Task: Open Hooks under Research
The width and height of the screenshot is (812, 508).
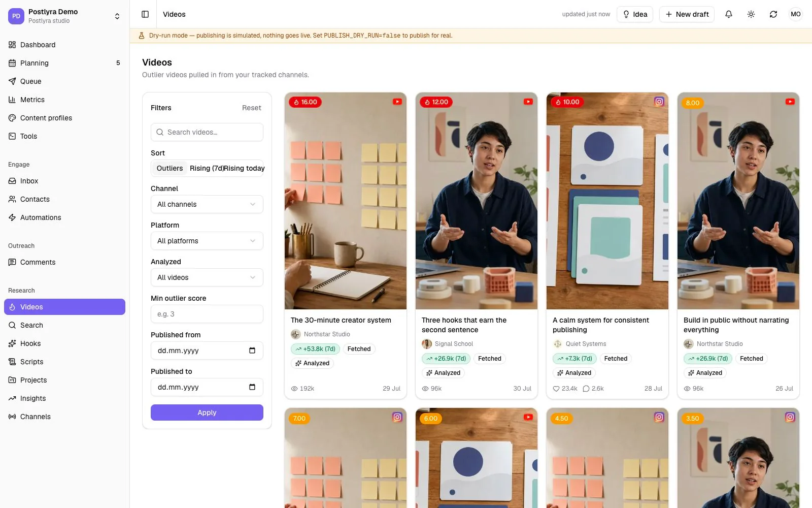Action: (x=64, y=343)
